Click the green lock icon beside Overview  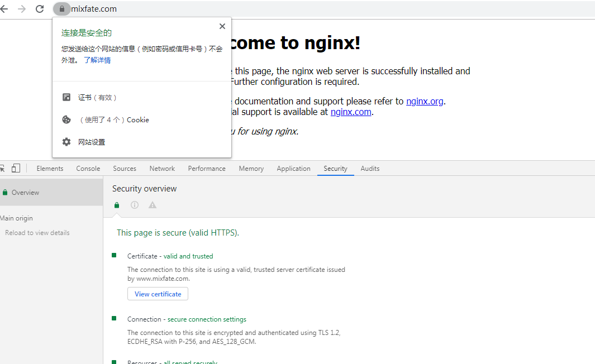5,192
